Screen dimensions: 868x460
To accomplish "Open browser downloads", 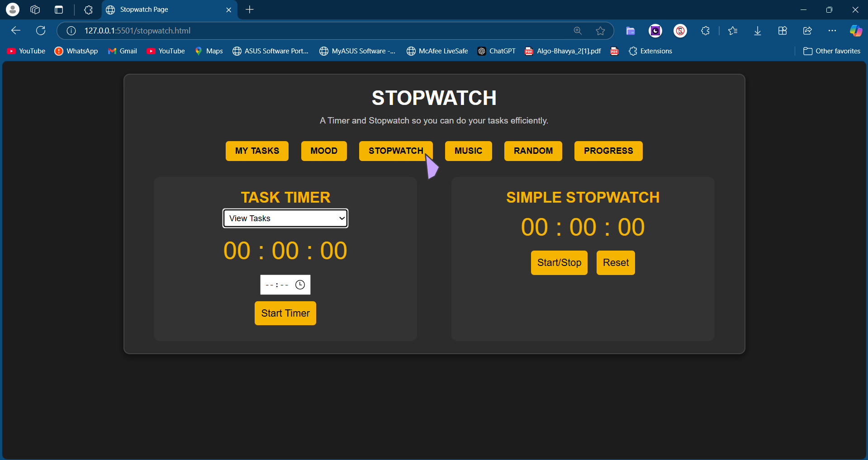I will (758, 31).
